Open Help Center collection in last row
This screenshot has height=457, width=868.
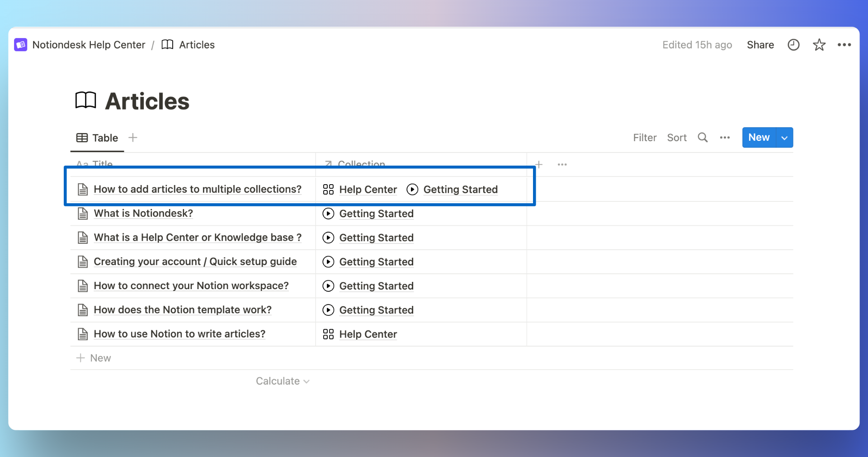click(x=368, y=334)
